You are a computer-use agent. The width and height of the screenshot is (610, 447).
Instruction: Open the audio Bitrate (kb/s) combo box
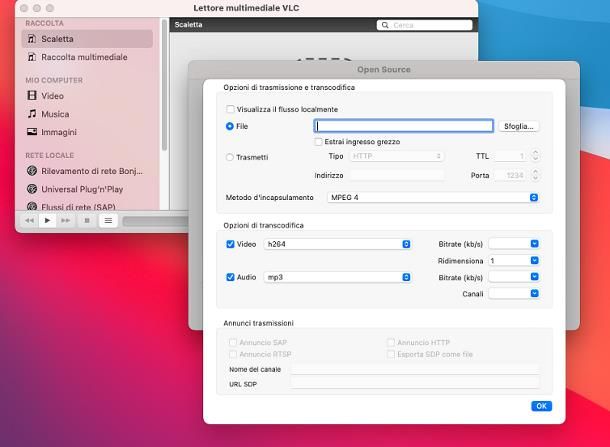(x=514, y=277)
